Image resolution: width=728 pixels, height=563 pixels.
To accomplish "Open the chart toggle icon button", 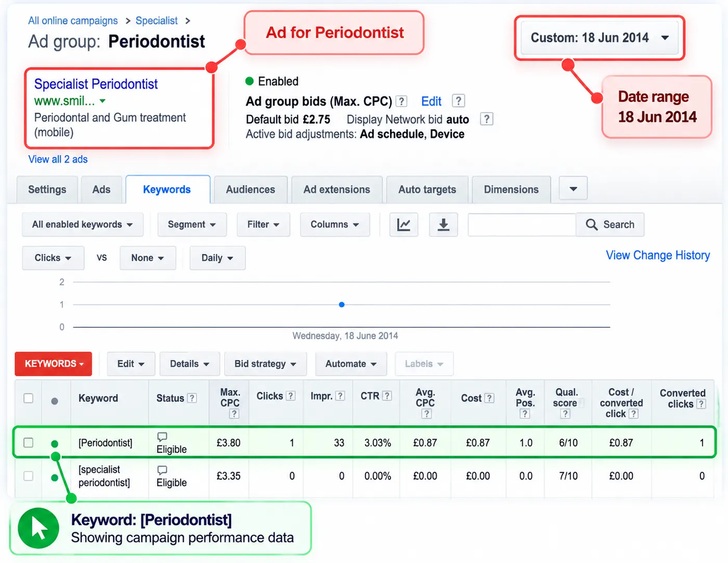I will 404,225.
